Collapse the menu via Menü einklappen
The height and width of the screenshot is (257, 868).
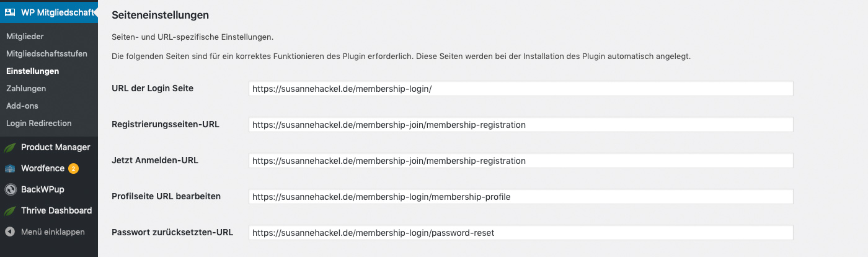click(x=52, y=232)
